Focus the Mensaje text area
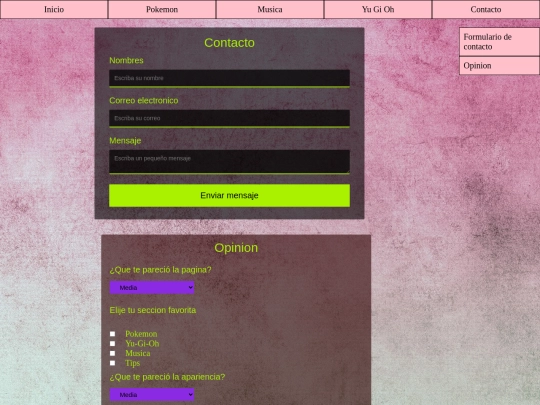This screenshot has width=540, height=405. pos(229,162)
